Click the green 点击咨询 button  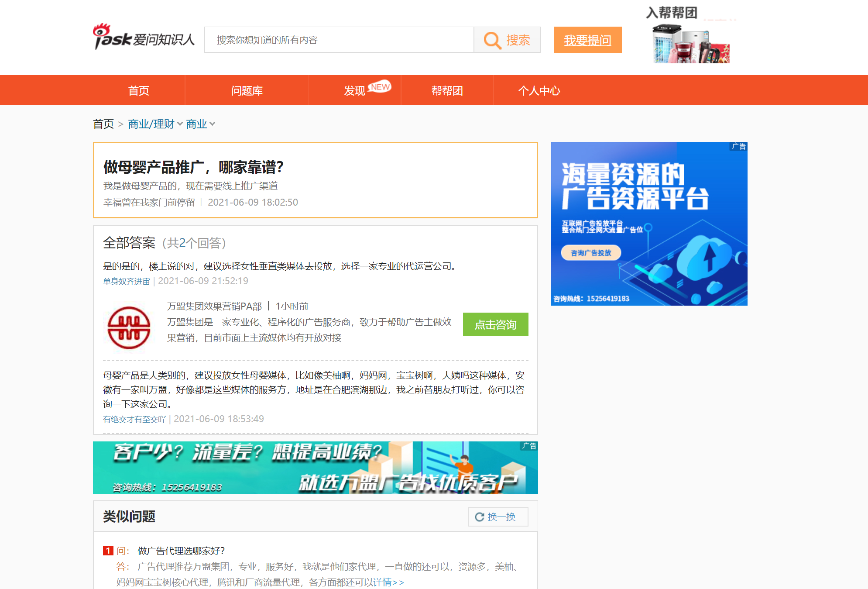[x=496, y=324]
